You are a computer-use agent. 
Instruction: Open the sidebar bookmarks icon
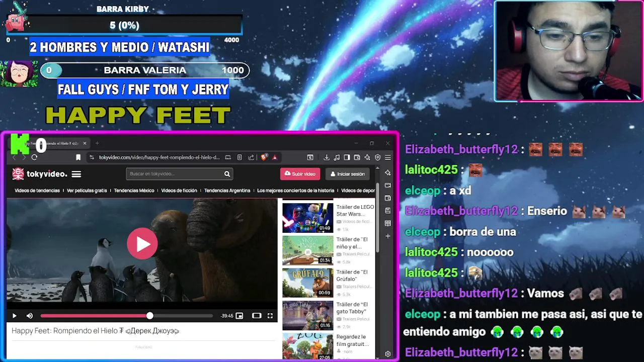pyautogui.click(x=387, y=211)
